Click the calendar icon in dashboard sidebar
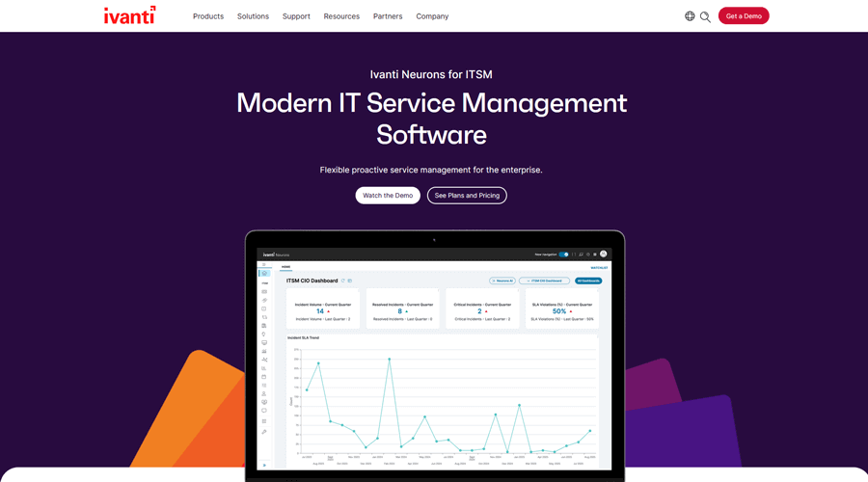This screenshot has height=482, width=868. (x=264, y=377)
